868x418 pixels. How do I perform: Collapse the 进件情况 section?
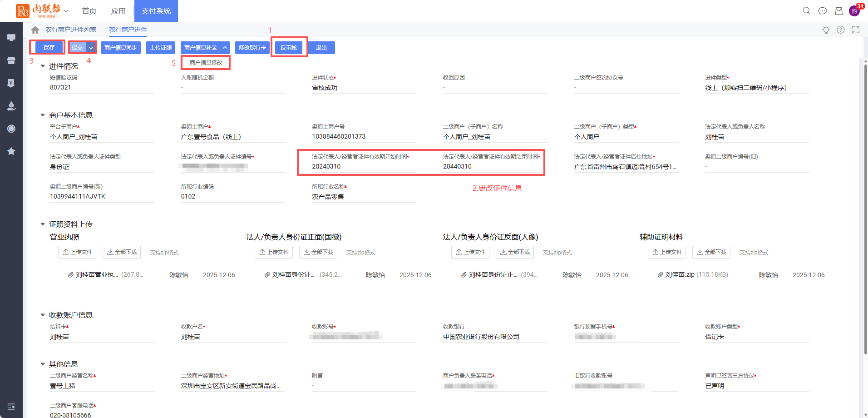(43, 66)
